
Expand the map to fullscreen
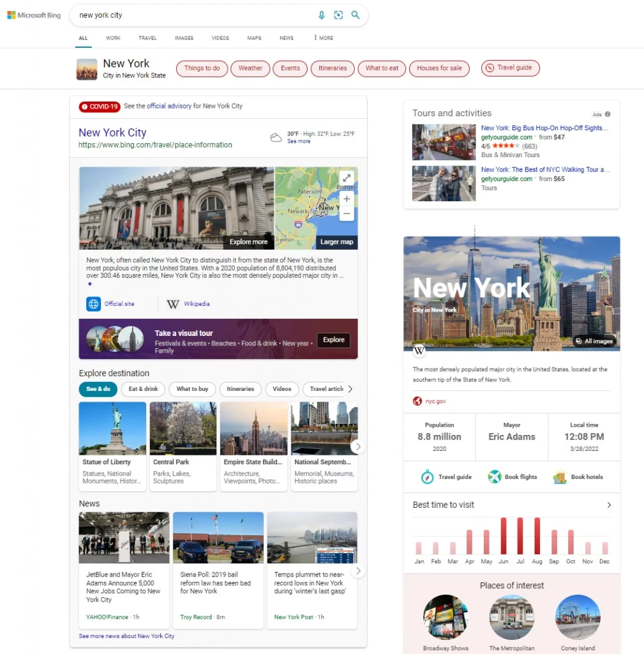pyautogui.click(x=346, y=178)
